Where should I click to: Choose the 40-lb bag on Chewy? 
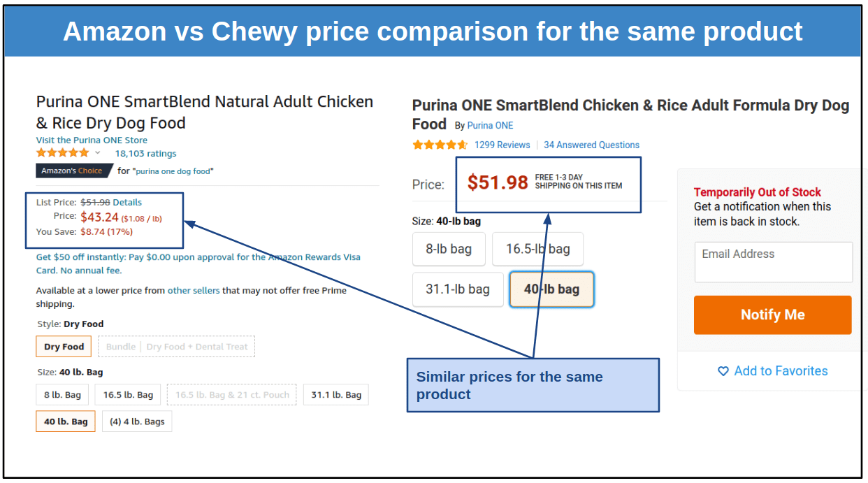pos(551,289)
